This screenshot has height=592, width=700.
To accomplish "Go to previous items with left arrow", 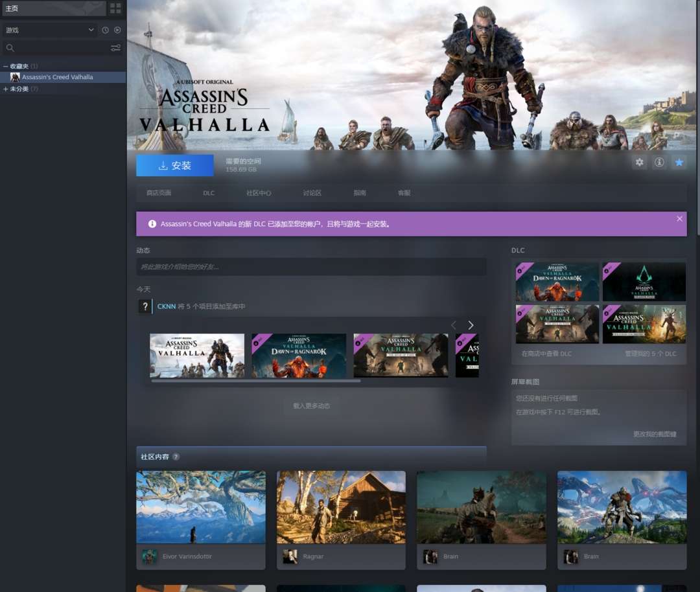I will click(x=454, y=325).
